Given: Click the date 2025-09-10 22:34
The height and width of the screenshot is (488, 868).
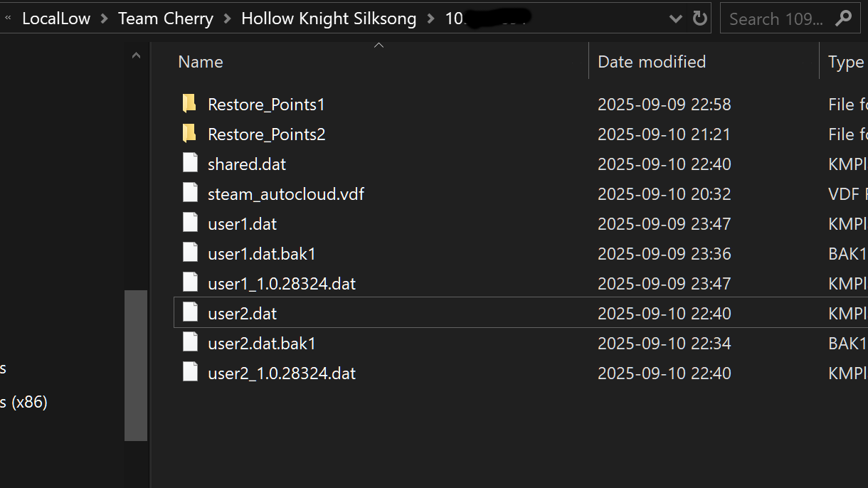Looking at the screenshot, I should click(x=665, y=344).
